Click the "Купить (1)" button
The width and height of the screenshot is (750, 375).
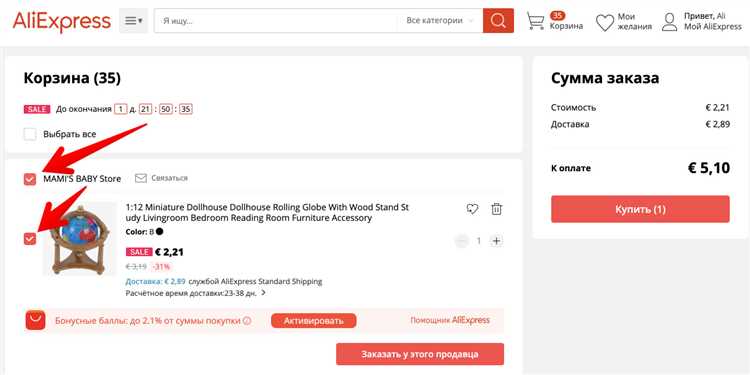(640, 209)
